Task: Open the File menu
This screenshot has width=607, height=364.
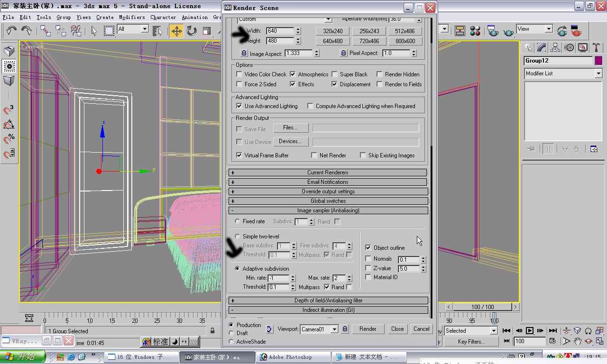Action: (x=8, y=17)
